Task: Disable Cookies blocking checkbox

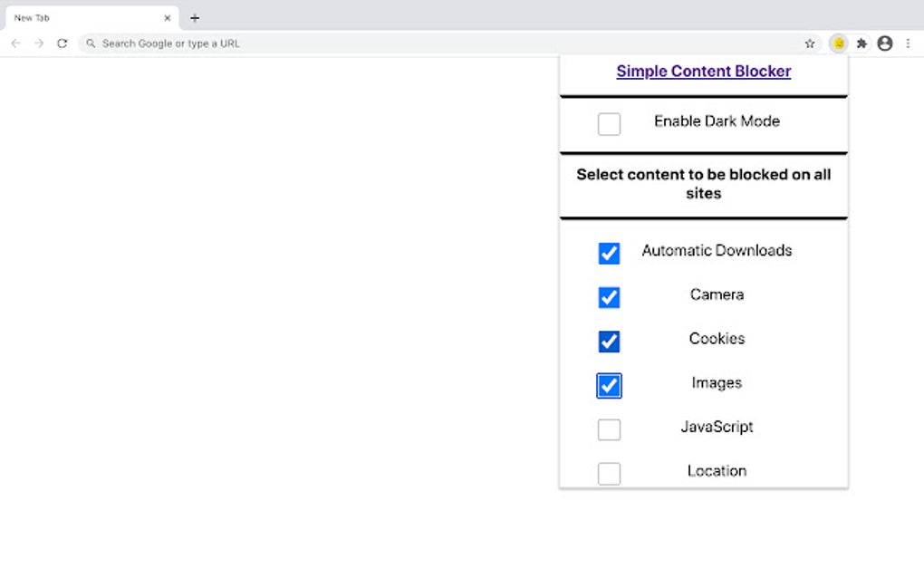Action: click(x=608, y=342)
